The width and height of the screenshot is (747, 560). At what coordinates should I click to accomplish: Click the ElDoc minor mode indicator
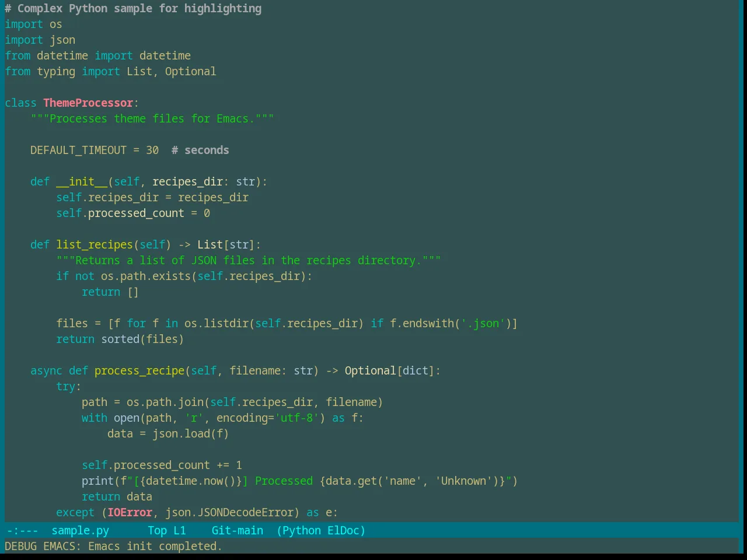(344, 530)
